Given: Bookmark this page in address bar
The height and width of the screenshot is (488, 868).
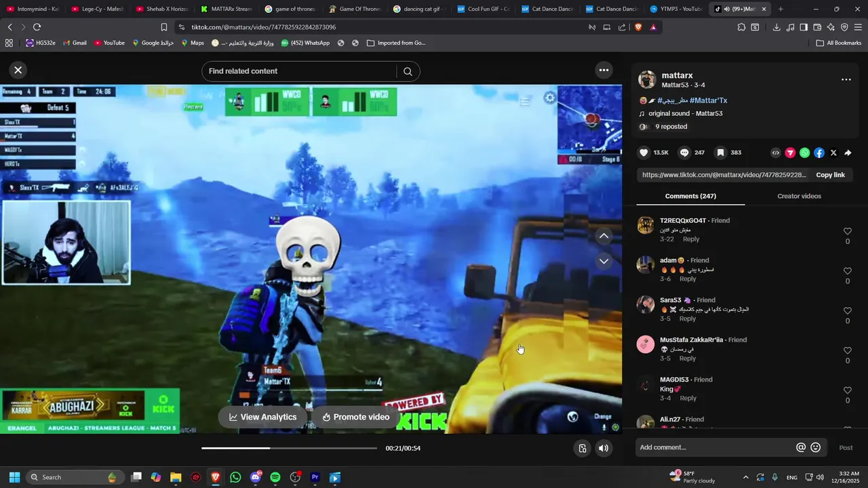Looking at the screenshot, I should pos(164,27).
